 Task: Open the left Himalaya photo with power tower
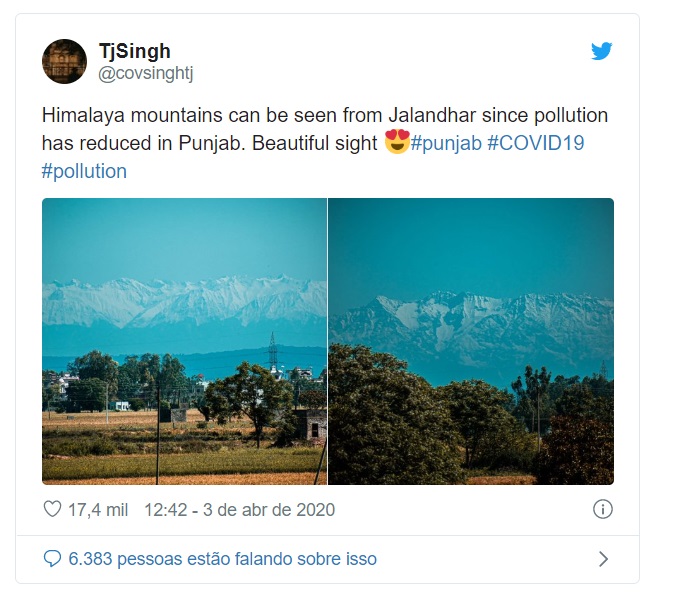click(184, 341)
